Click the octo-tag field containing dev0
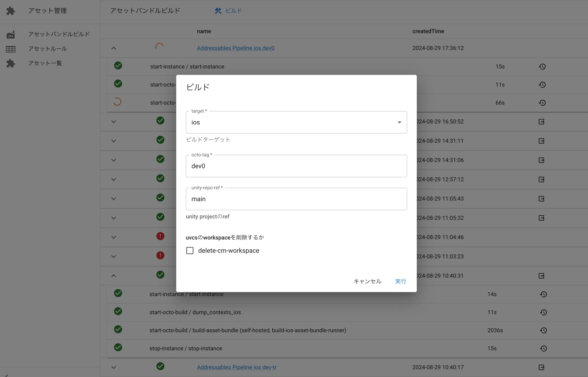This screenshot has width=588, height=377. pyautogui.click(x=296, y=166)
